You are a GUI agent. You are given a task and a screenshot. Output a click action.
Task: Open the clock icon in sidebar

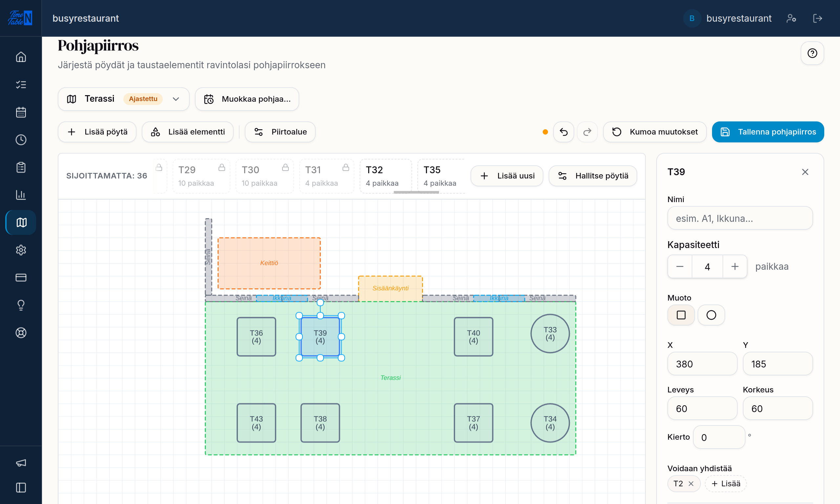[21, 139]
